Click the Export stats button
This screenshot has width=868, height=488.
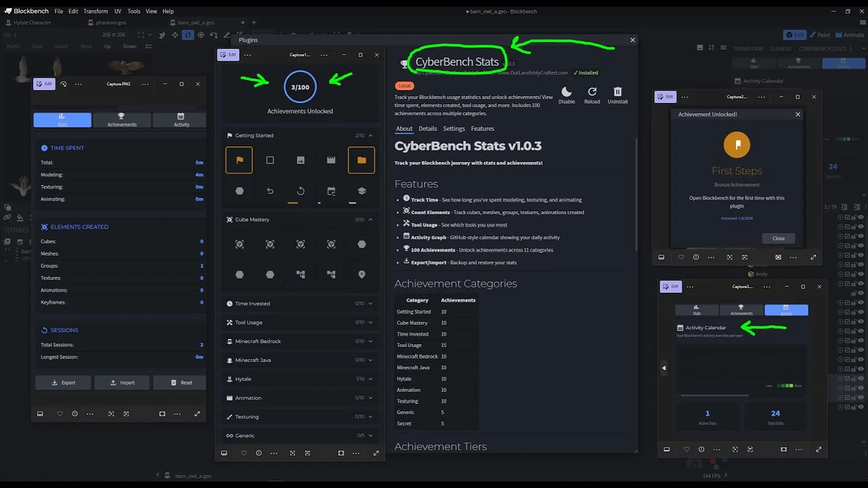(x=63, y=382)
